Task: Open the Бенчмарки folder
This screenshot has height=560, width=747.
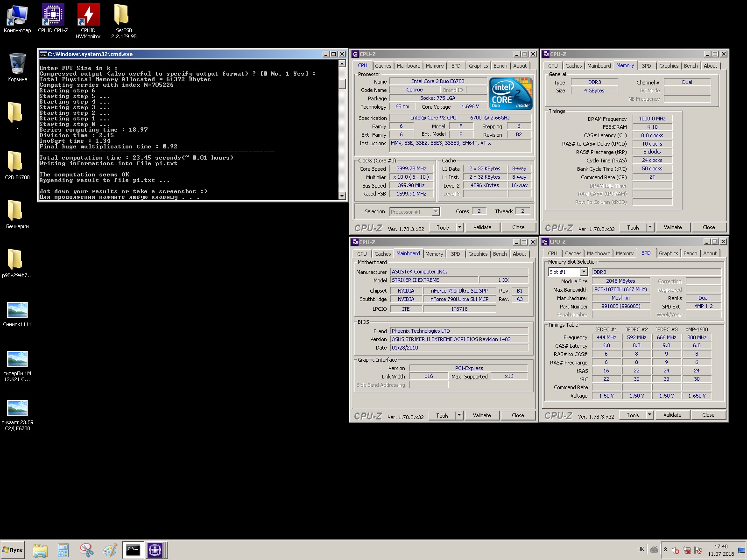Action: (17, 215)
